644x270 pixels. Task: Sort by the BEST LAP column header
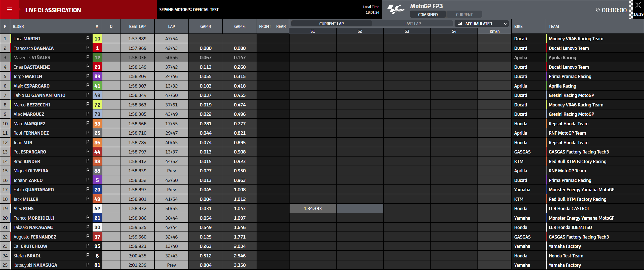point(137,26)
